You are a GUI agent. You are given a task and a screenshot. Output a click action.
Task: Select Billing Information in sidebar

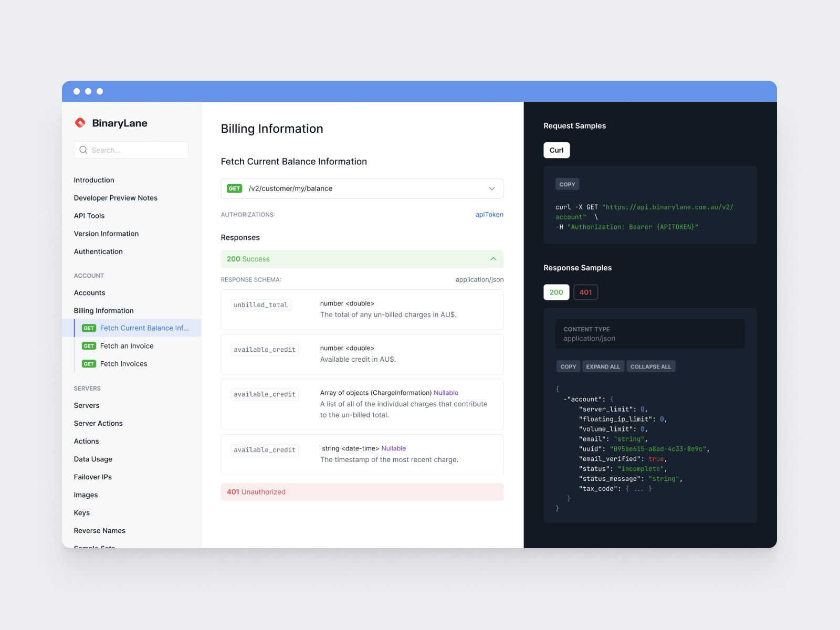click(103, 311)
